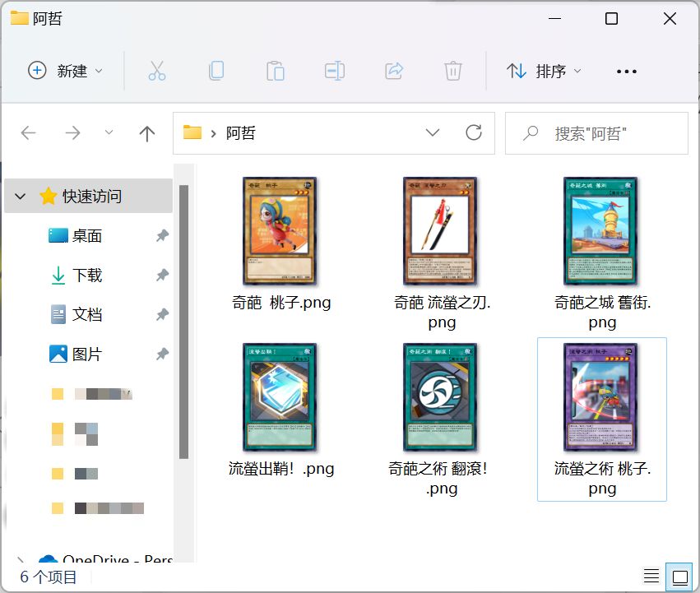Open Documents (文档) in sidebar

coord(87,314)
